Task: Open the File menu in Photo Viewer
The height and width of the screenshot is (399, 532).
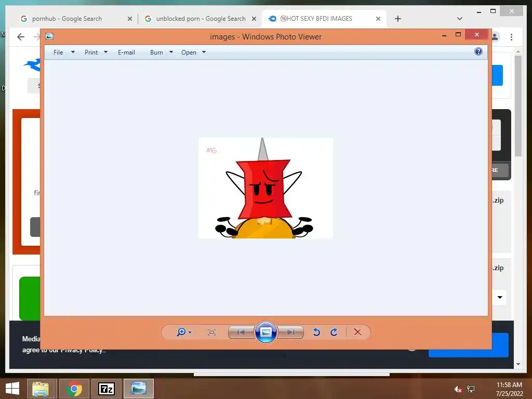Action: 58,52
